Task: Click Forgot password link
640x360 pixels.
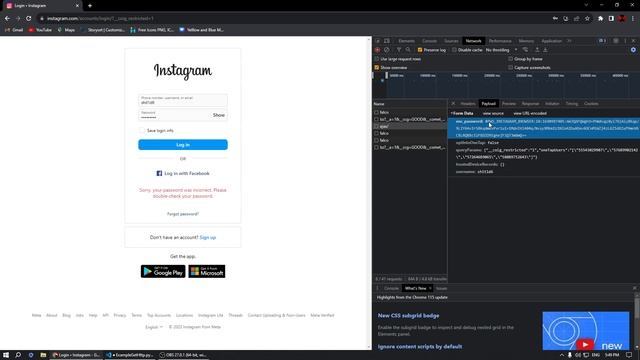Action: (183, 214)
